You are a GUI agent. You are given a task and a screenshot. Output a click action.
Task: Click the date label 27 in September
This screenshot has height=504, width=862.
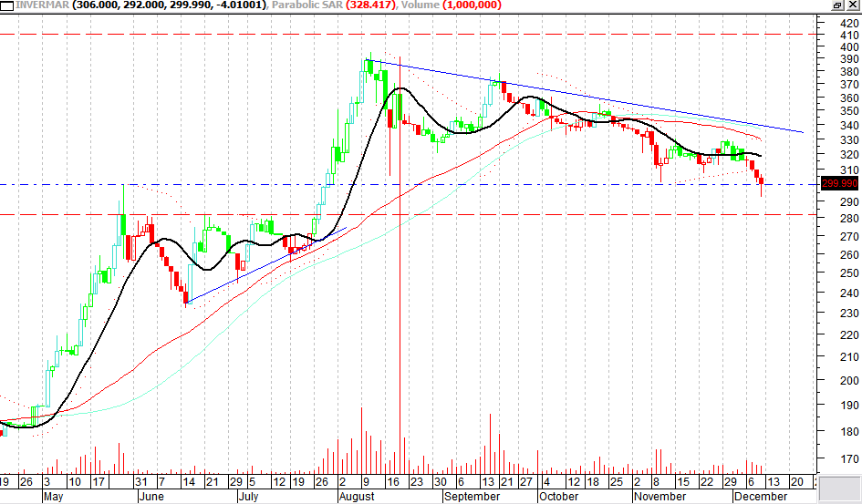(x=526, y=482)
